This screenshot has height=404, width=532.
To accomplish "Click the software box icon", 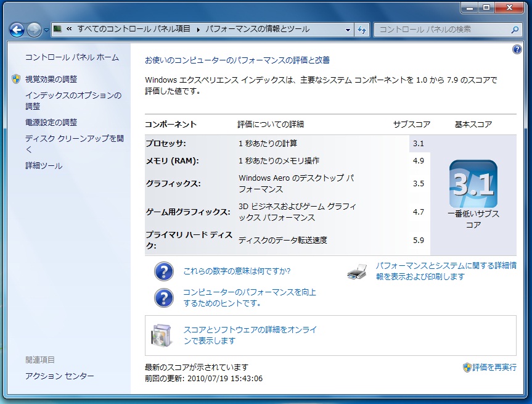I will click(161, 336).
